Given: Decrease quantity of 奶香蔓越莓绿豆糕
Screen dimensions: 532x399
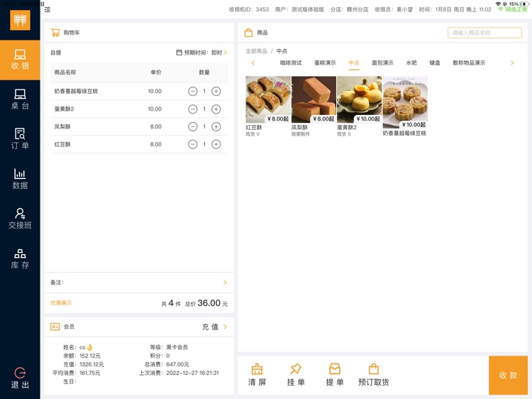Looking at the screenshot, I should tap(193, 92).
